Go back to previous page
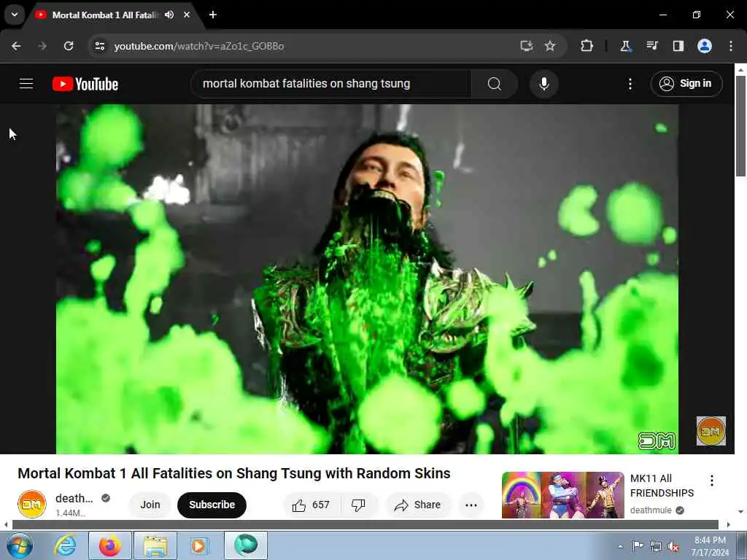The height and width of the screenshot is (560, 747). point(16,46)
